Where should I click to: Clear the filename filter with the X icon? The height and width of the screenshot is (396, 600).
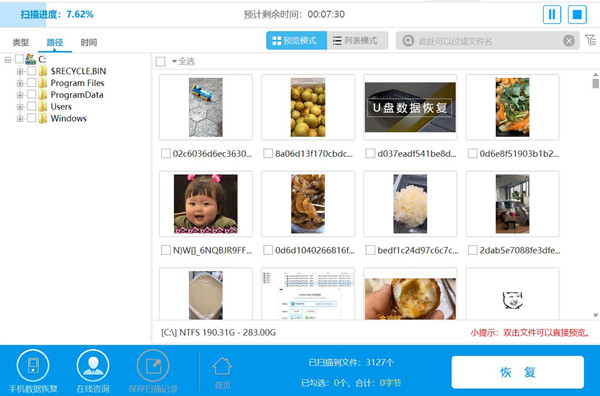tap(569, 41)
